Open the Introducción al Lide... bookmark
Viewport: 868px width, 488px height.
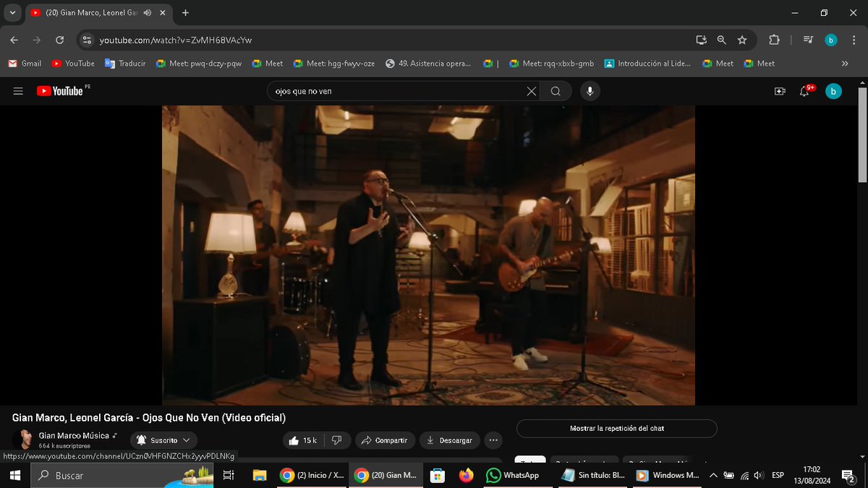pyautogui.click(x=647, y=64)
